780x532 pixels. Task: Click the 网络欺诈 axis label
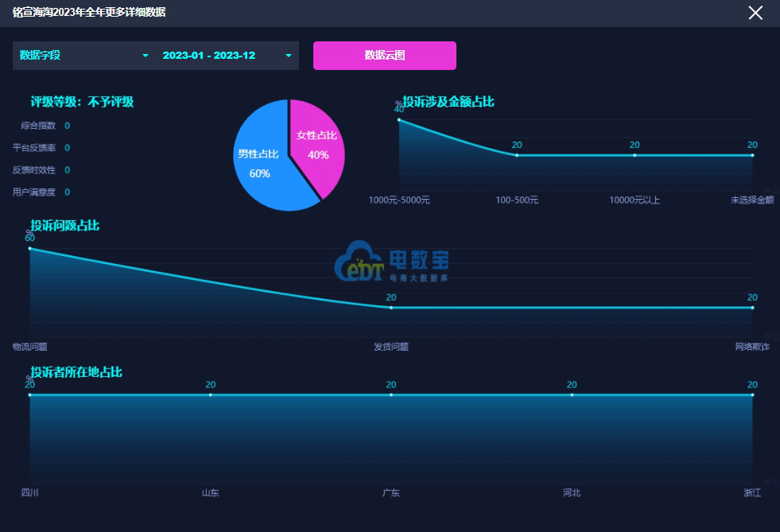752,347
